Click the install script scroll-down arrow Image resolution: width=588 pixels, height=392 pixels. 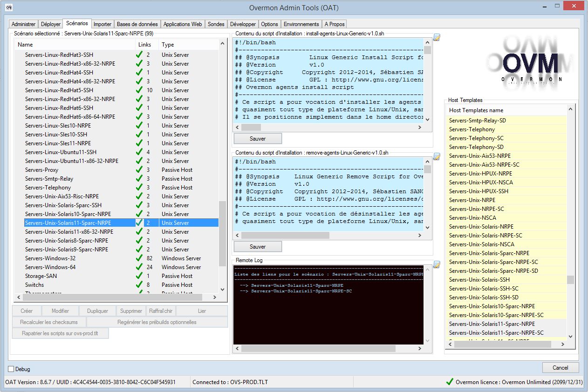tap(428, 120)
